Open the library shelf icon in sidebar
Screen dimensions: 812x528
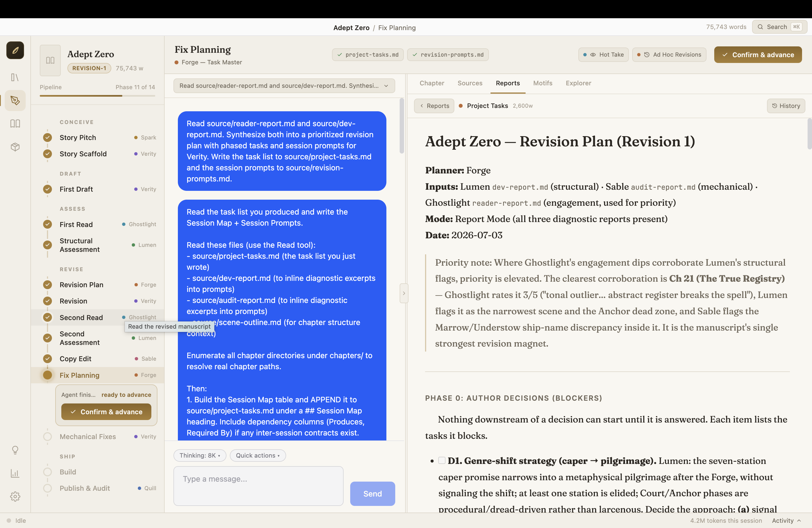tap(15, 77)
